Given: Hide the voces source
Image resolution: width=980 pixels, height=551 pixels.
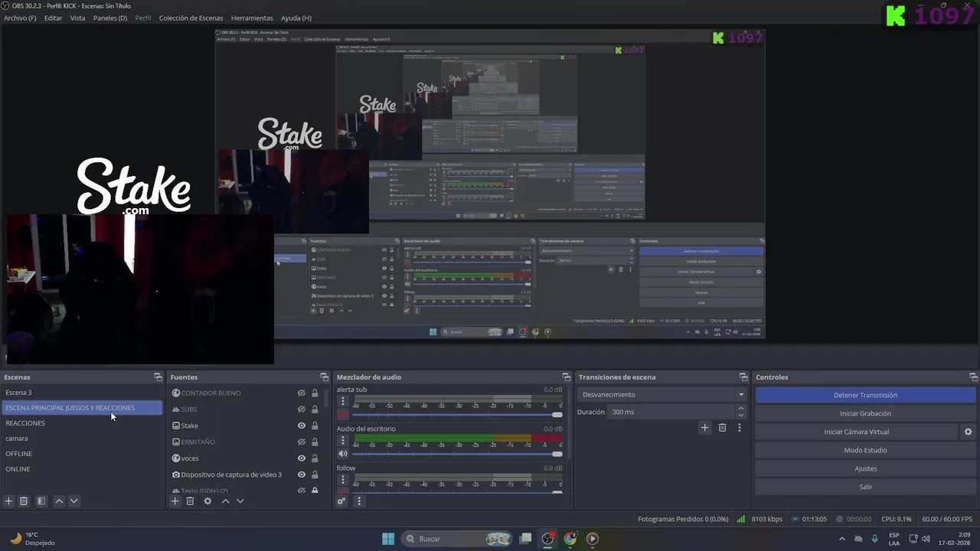Looking at the screenshot, I should pyautogui.click(x=302, y=458).
